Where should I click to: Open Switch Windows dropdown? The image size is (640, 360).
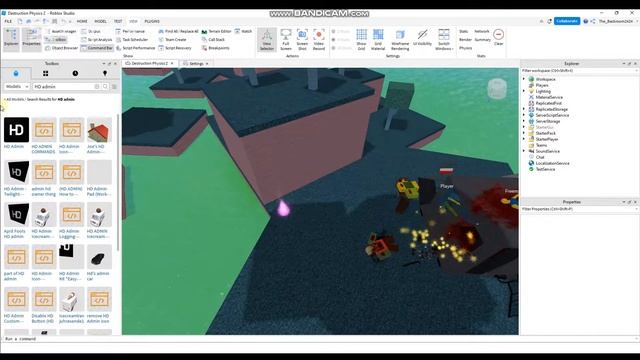(444, 40)
